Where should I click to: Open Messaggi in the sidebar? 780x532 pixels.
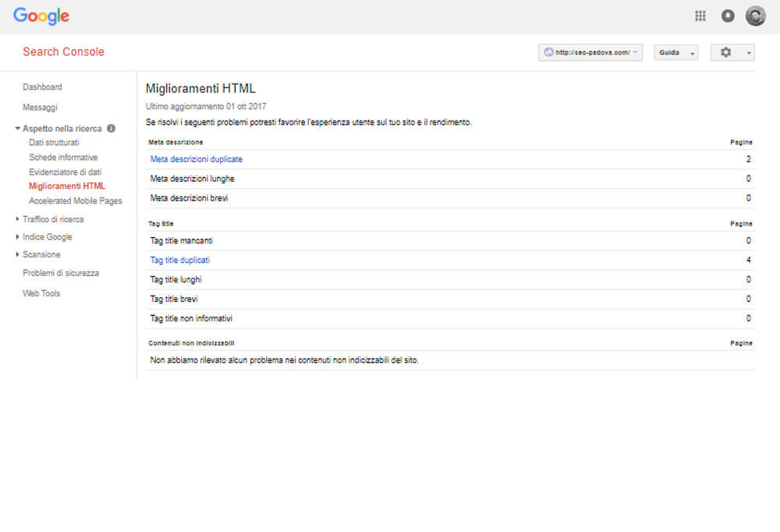click(40, 107)
